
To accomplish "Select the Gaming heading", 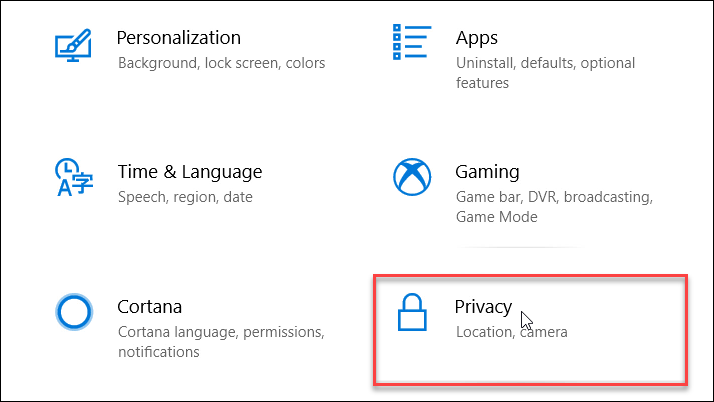I will pos(487,172).
